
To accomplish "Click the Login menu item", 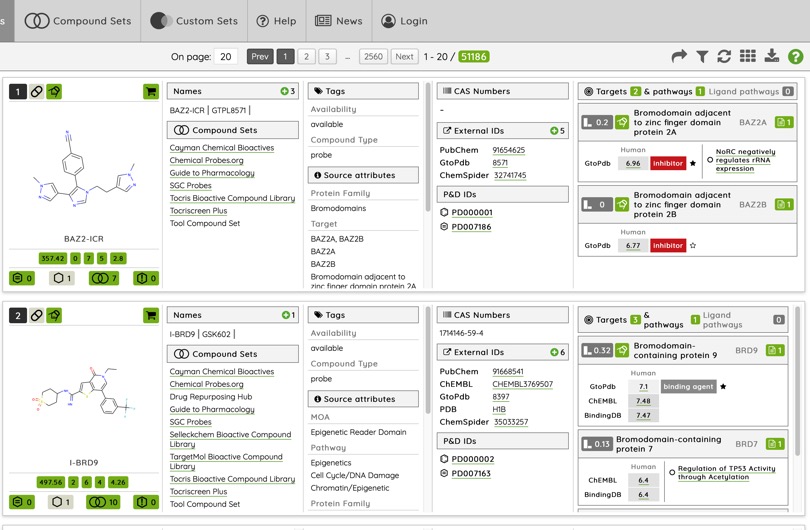I will 404,21.
